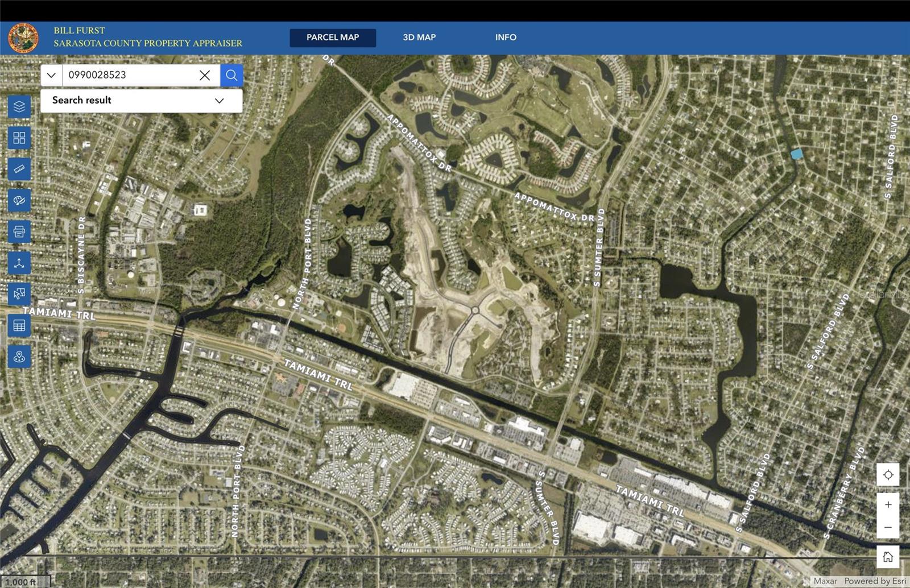
Task: Expand the search source dropdown arrow
Action: coord(51,75)
